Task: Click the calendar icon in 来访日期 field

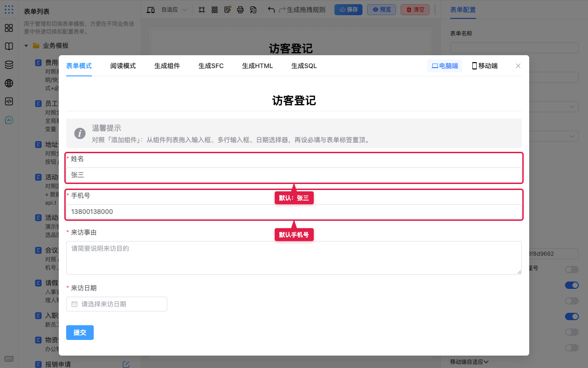Action: click(x=74, y=304)
